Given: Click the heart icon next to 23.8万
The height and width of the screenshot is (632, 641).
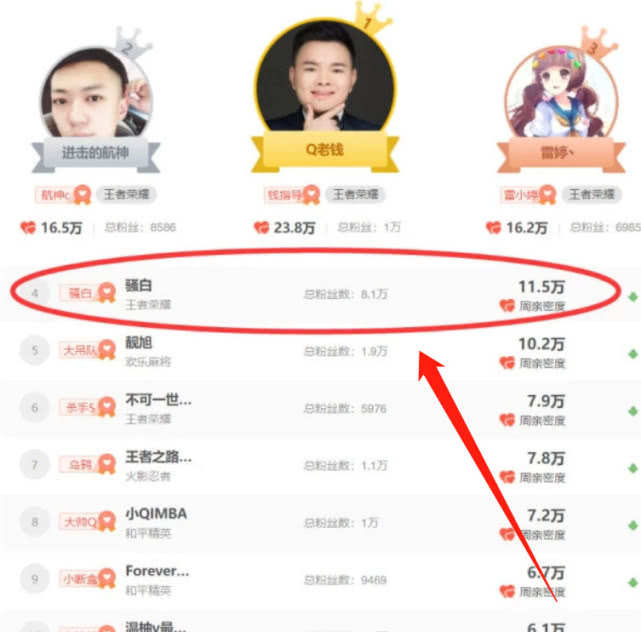Looking at the screenshot, I should pyautogui.click(x=262, y=227).
